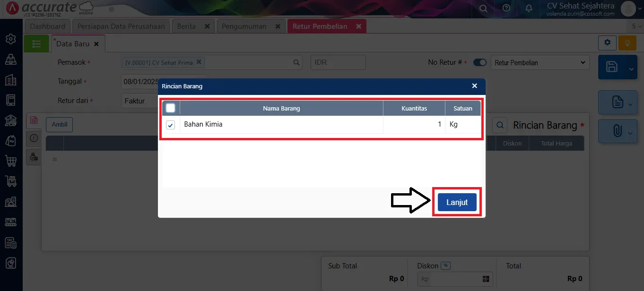This screenshot has height=291, width=644.
Task: Open the empty shopping cart module in the sidebar
Action: 11,161
